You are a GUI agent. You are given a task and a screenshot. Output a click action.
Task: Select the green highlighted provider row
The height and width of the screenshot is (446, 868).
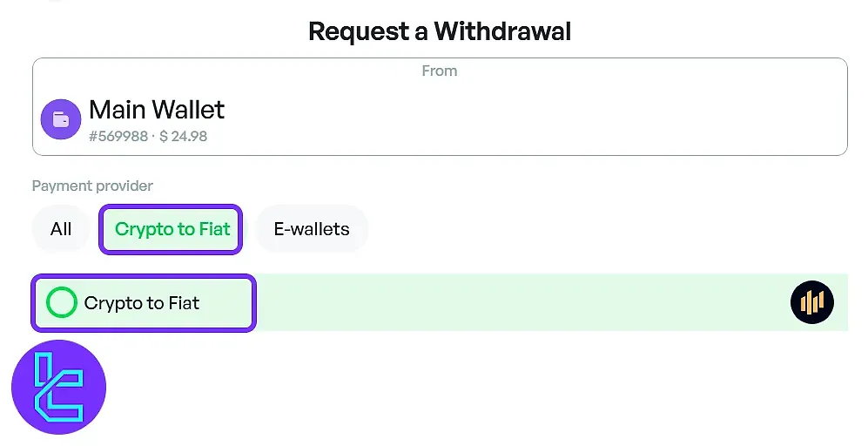522,303
